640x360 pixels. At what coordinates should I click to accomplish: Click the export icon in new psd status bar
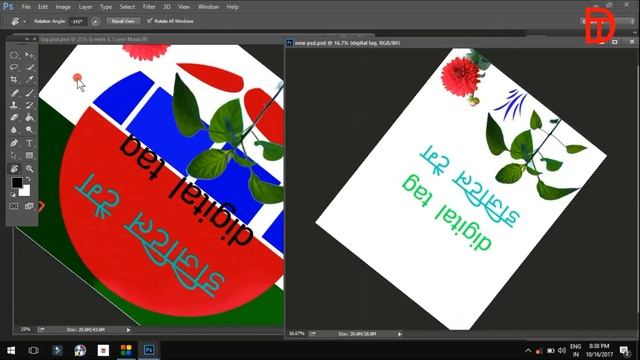click(x=312, y=334)
